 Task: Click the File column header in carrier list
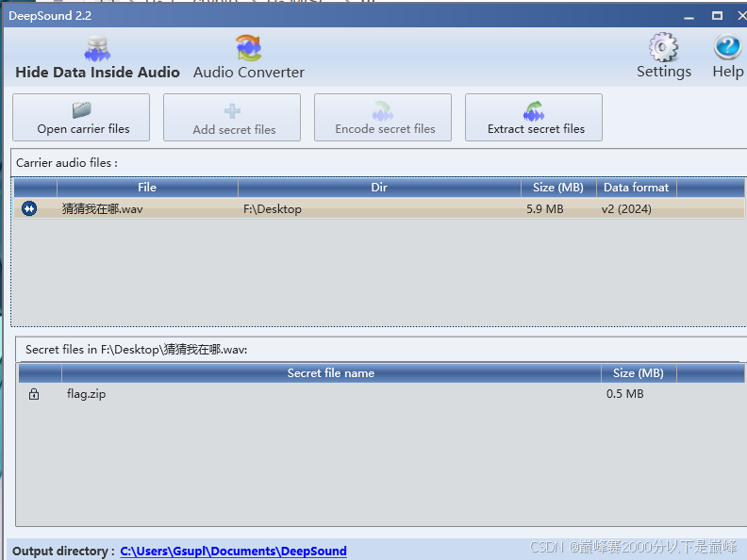(x=147, y=188)
